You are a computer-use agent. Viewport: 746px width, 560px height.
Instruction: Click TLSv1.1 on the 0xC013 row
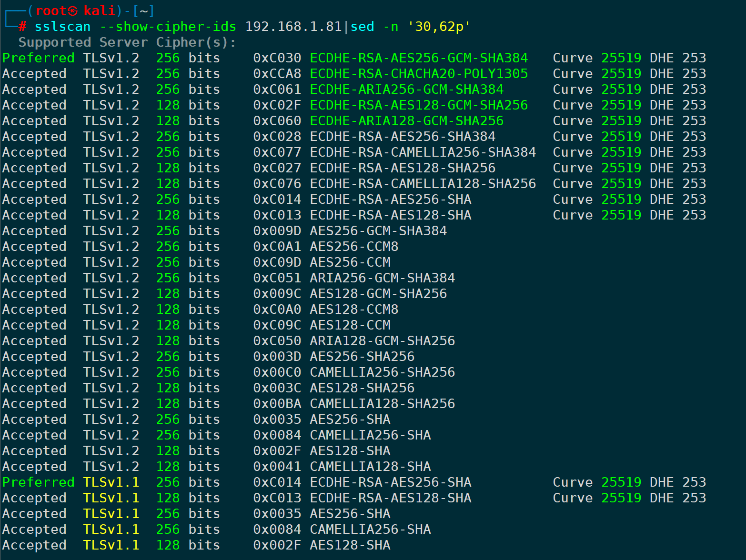[x=111, y=498]
